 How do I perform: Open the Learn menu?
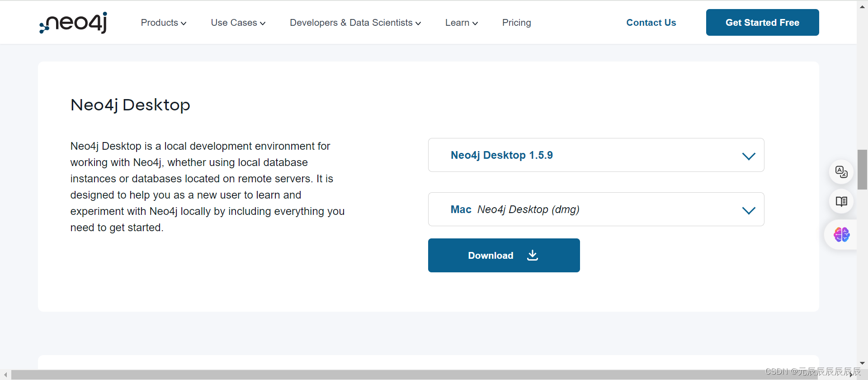pos(462,23)
